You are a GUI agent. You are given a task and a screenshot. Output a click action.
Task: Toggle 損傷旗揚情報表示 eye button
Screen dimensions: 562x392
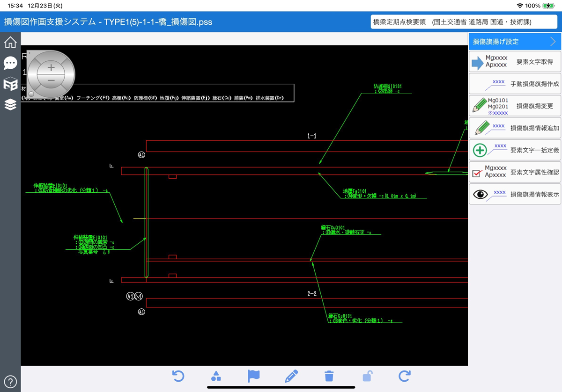515,194
